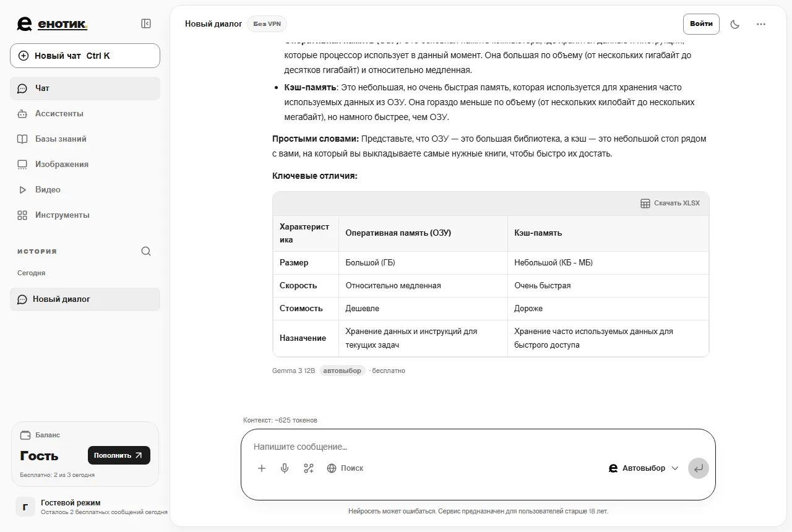Open the Чат section
The image size is (792, 532).
tap(85, 88)
